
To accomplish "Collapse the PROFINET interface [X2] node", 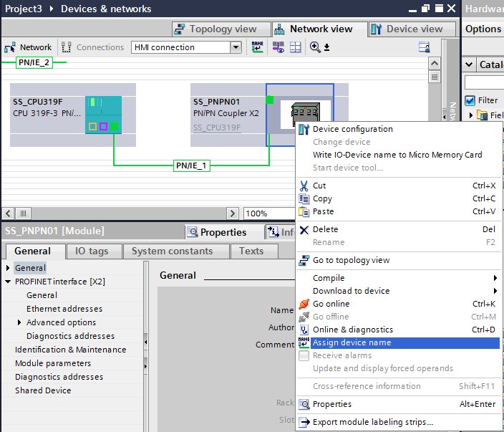I will tap(8, 282).
